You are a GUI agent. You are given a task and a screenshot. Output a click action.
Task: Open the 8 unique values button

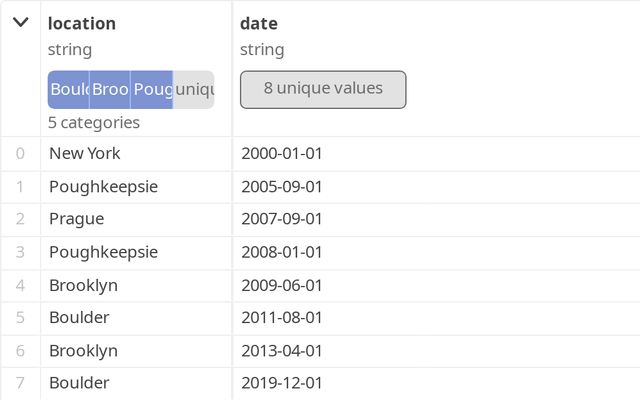click(x=323, y=89)
